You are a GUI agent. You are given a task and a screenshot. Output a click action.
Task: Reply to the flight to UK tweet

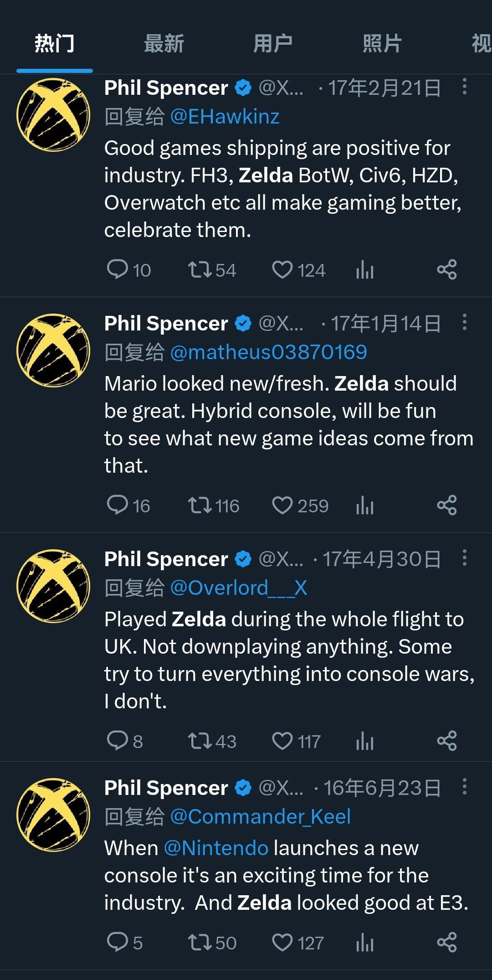125,741
